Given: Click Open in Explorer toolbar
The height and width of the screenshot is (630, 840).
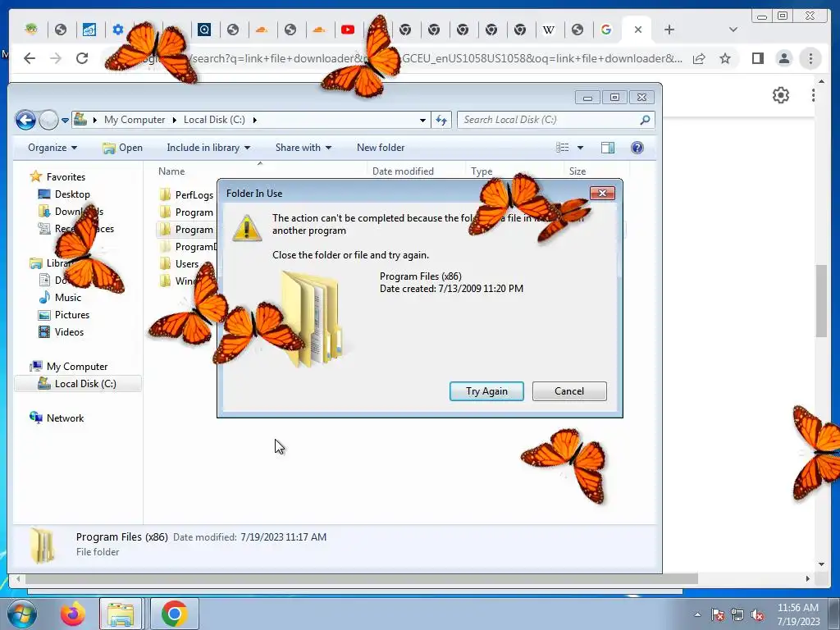Looking at the screenshot, I should click(x=123, y=148).
